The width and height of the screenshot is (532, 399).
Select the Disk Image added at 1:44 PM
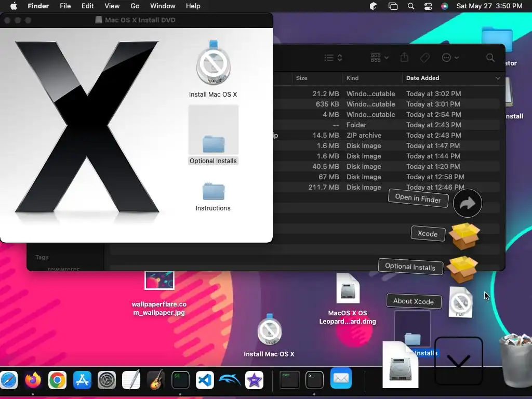pyautogui.click(x=387, y=156)
